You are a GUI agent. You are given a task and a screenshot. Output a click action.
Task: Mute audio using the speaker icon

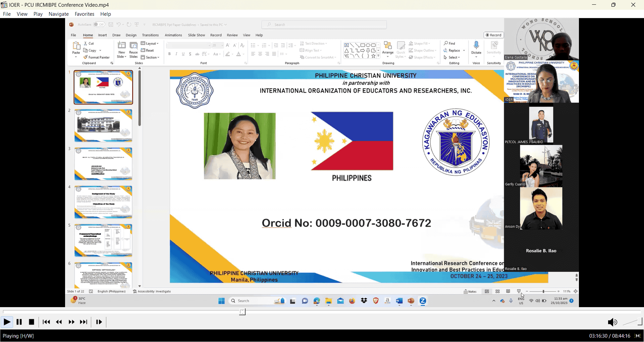coord(612,322)
